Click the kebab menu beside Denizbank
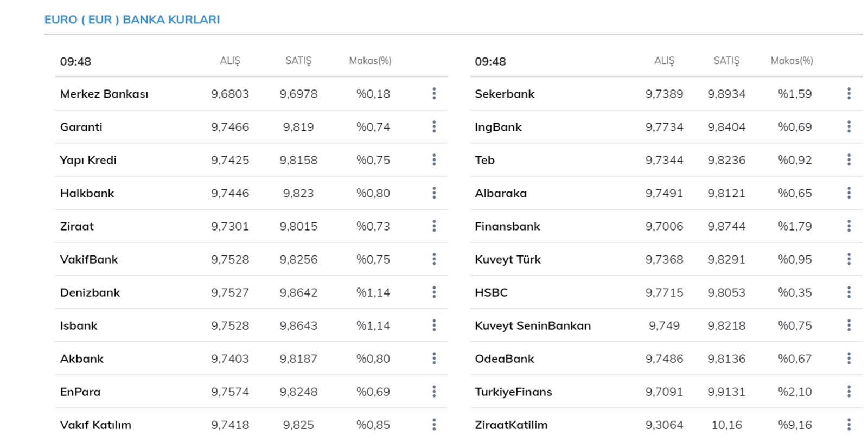 (434, 292)
